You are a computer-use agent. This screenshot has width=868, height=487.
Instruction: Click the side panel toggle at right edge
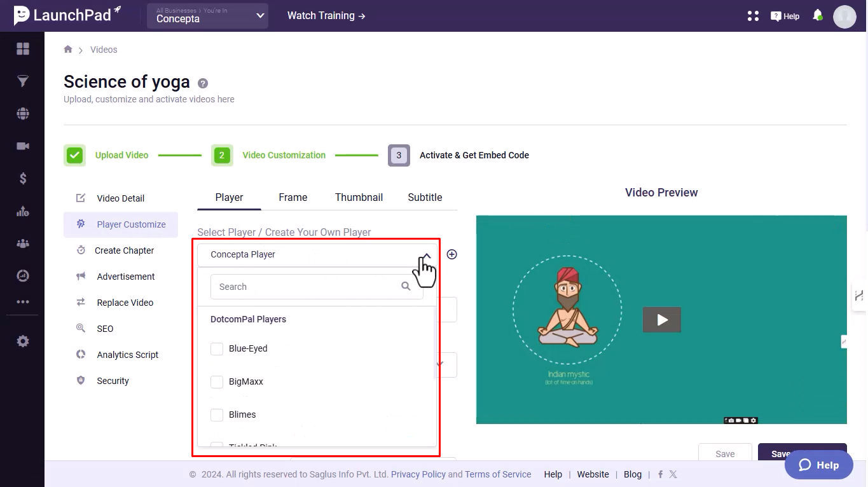click(859, 296)
